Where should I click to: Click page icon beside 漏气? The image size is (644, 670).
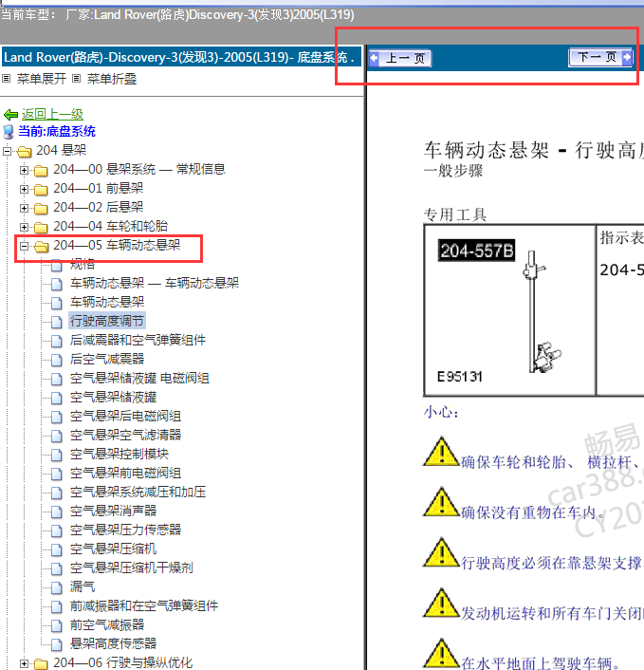point(56,587)
